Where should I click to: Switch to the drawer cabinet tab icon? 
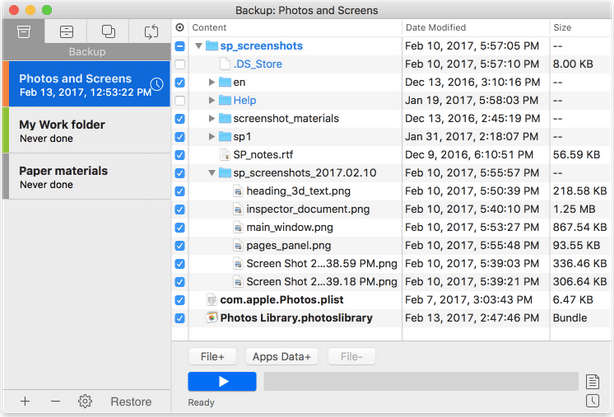(x=66, y=32)
